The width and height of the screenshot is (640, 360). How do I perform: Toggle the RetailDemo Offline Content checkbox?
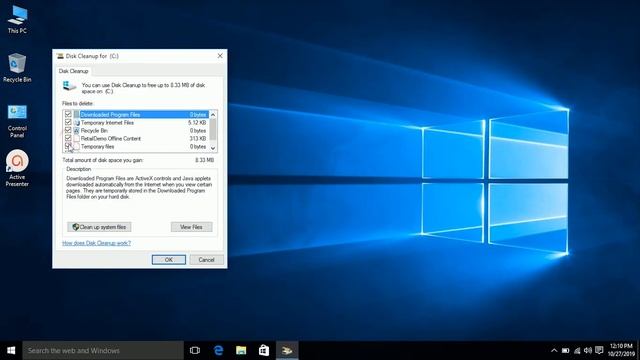point(68,138)
